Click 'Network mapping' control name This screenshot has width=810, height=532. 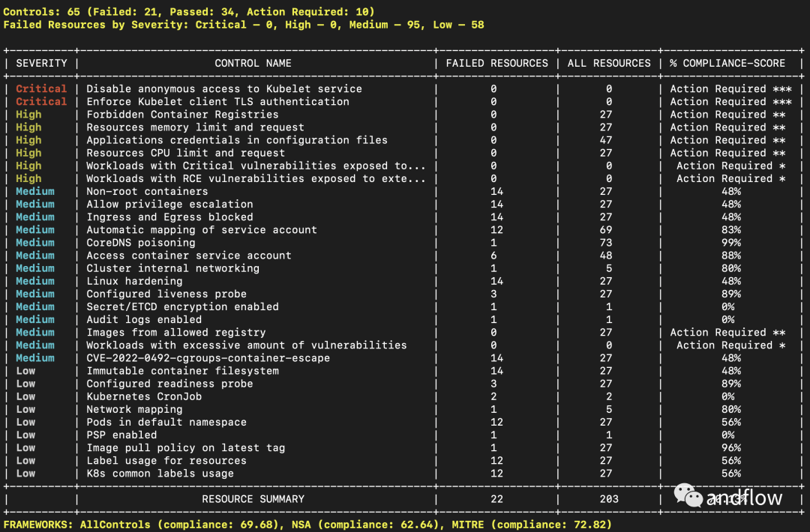point(134,409)
